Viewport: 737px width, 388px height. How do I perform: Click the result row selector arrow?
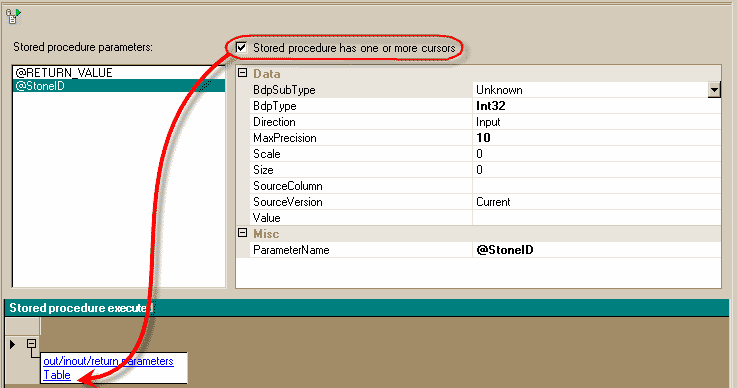pos(13,344)
